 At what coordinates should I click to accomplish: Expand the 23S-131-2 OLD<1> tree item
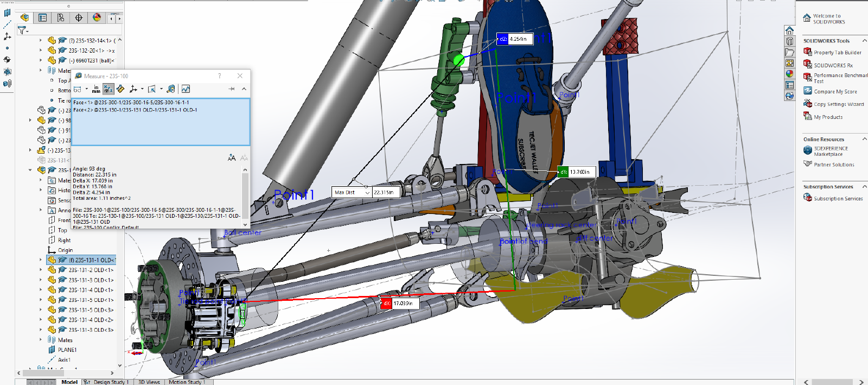[x=41, y=270]
